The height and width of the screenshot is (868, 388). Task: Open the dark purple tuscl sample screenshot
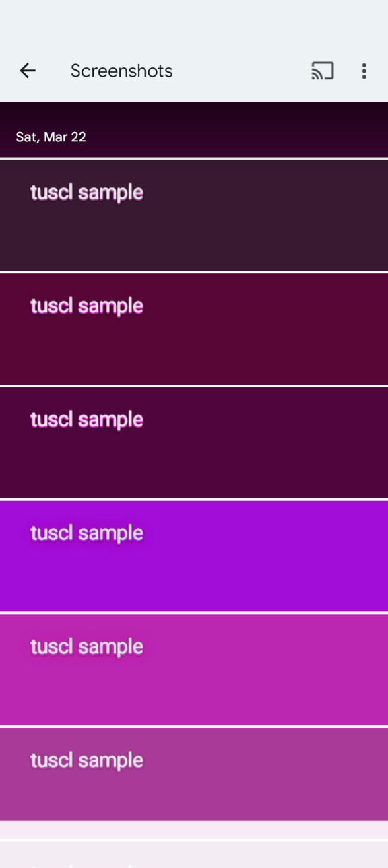point(194,442)
